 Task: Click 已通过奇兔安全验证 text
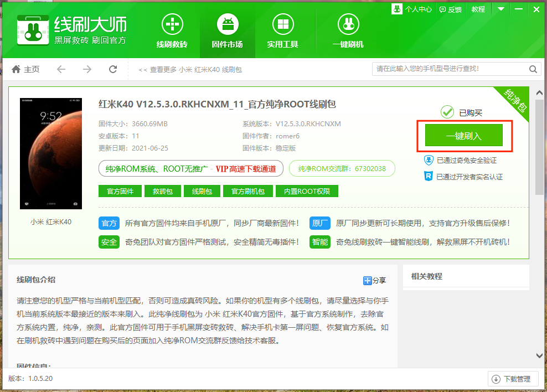coord(467,161)
